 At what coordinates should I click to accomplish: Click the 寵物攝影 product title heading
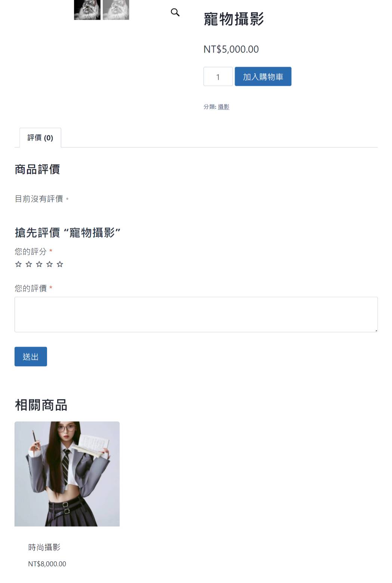pos(234,19)
